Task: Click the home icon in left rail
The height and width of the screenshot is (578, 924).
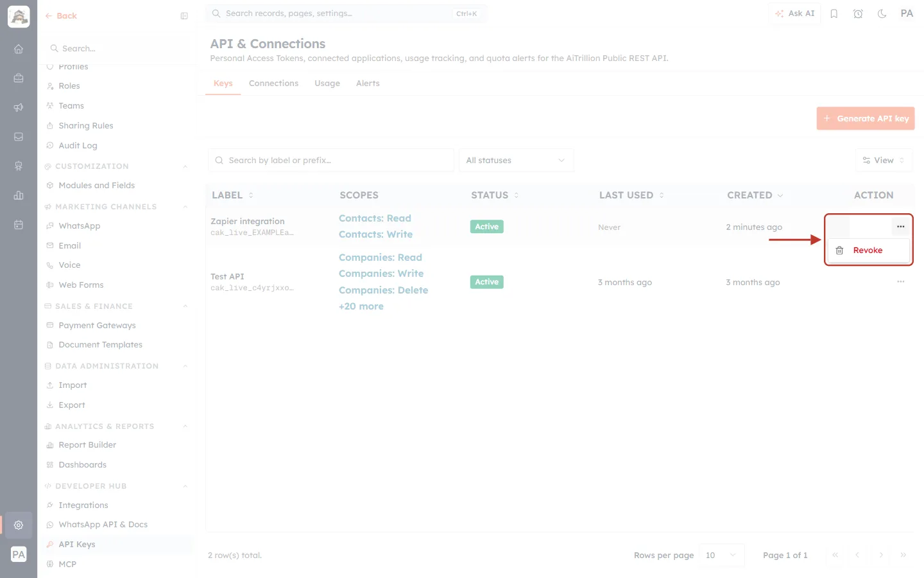Action: 19,49
